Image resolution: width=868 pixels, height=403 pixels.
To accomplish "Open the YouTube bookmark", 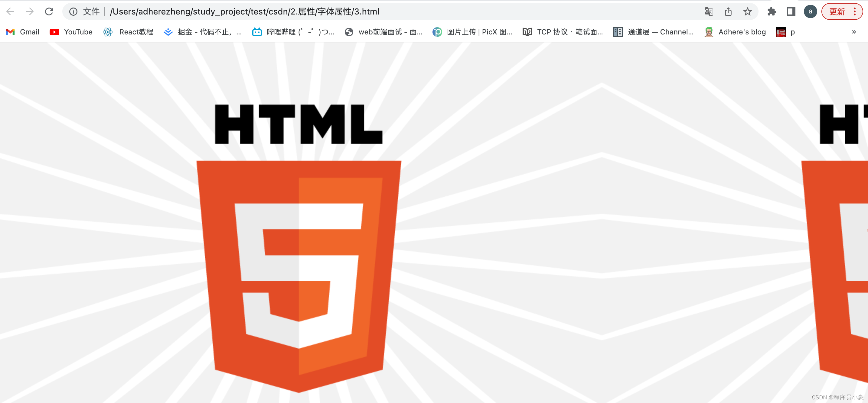I will 71,32.
